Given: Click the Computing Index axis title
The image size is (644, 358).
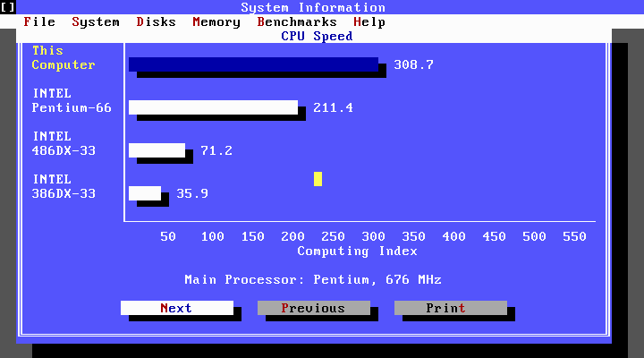Looking at the screenshot, I should (x=357, y=251).
